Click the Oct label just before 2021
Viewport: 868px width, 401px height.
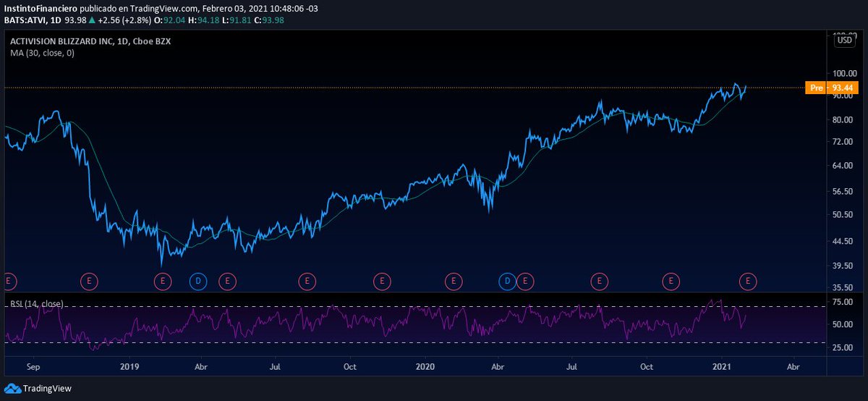click(647, 367)
